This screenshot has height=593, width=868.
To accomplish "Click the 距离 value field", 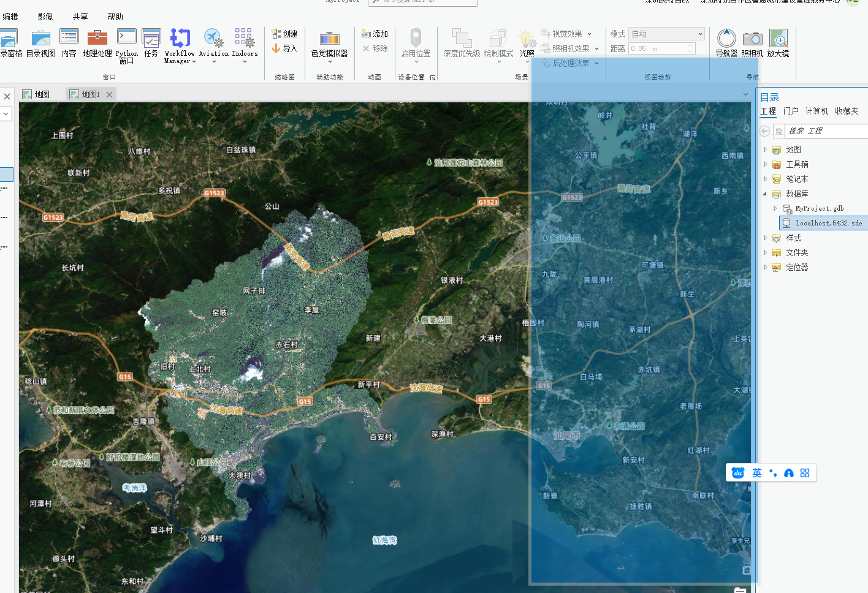I will (657, 48).
